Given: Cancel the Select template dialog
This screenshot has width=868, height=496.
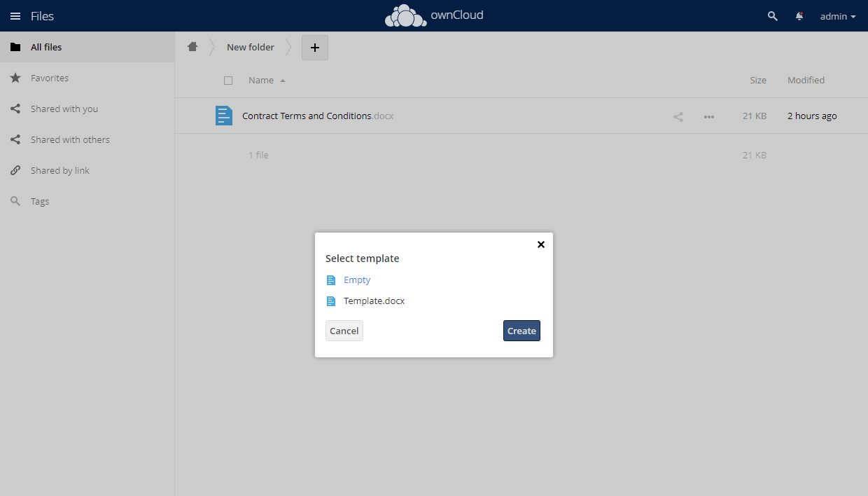Looking at the screenshot, I should pyautogui.click(x=344, y=331).
